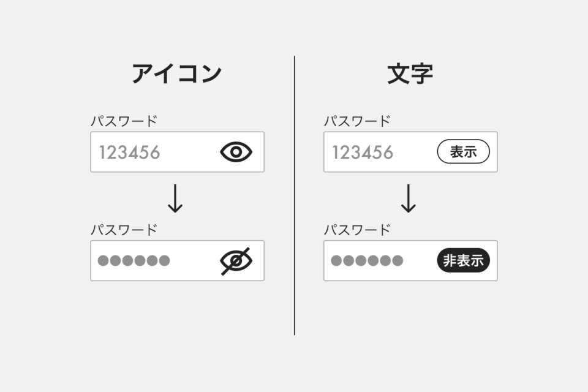The height and width of the screenshot is (392, 588).
Task: Click the digit 1 beside the 表示 button
Action: (336, 152)
